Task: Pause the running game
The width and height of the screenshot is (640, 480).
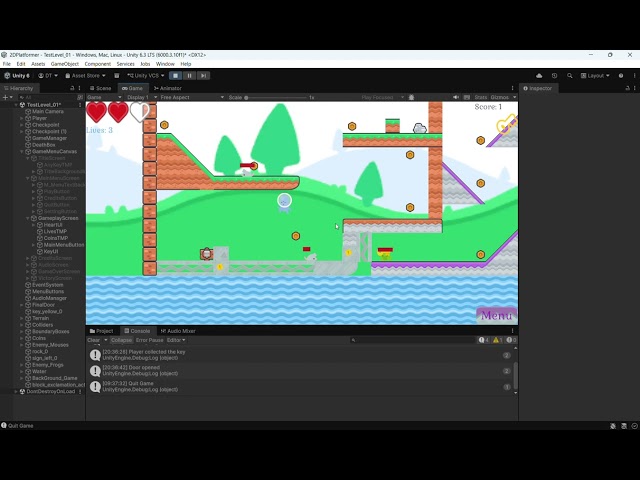Action: 189,76
